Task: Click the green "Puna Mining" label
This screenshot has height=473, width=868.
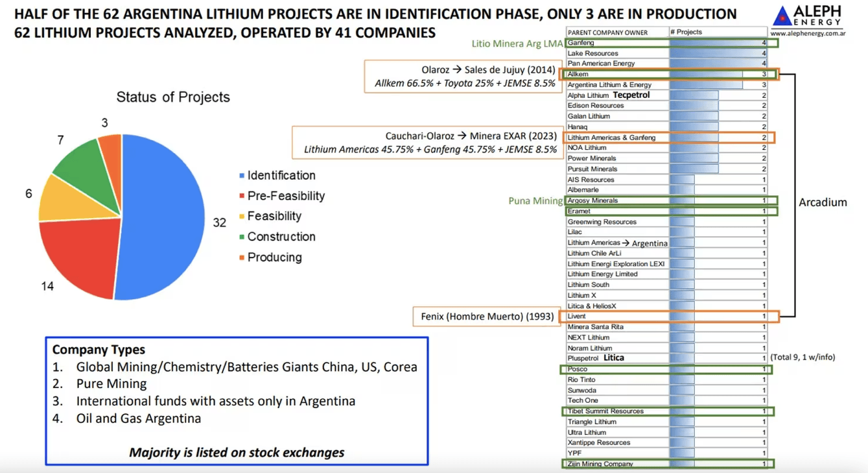Action: 535,201
